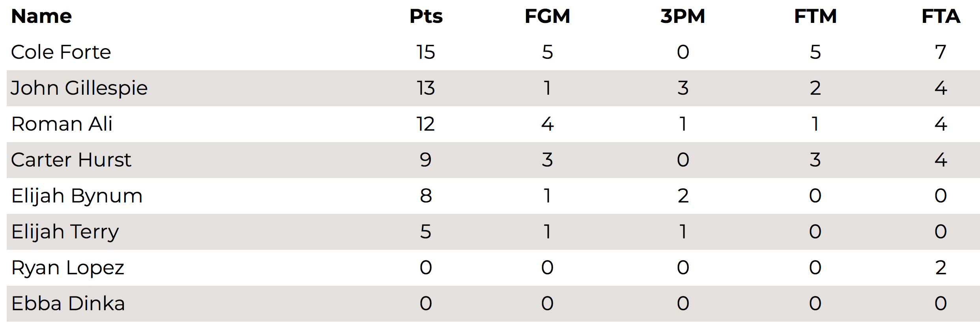Click the Name column header
Viewport: 980px width, 326px height.
41,17
